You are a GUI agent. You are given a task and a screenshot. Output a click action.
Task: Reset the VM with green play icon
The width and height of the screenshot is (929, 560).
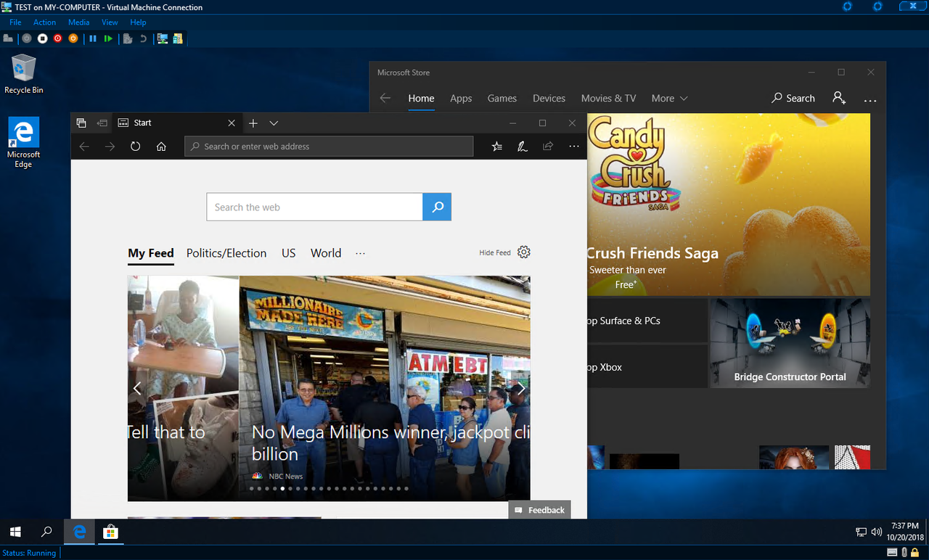[x=108, y=38]
